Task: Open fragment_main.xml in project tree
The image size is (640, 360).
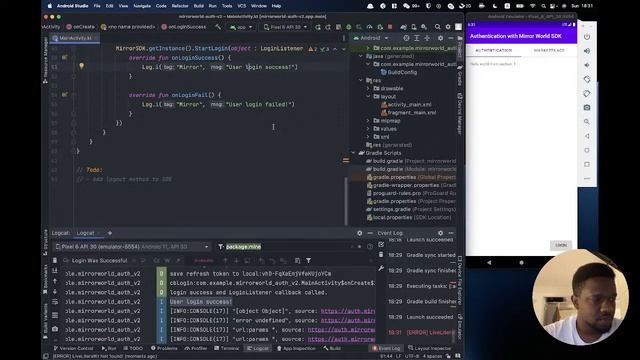Action: [408, 113]
